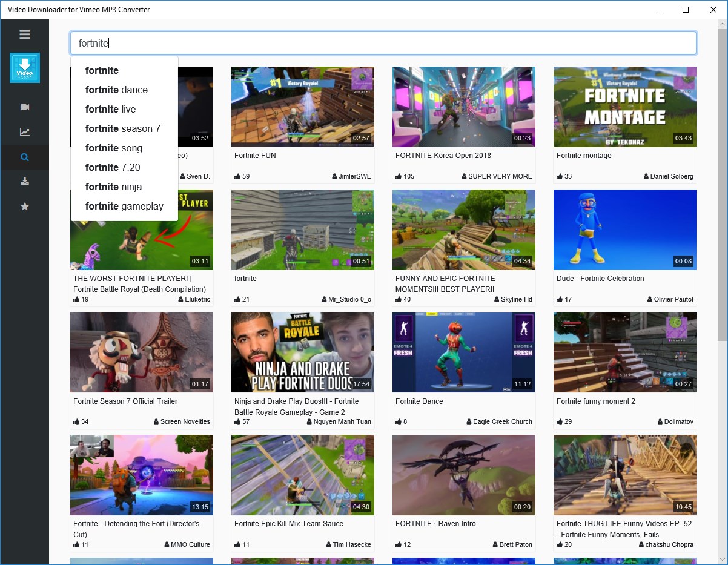728x565 pixels.
Task: Click the 59 likes on Fortnite FUN
Action: point(242,176)
